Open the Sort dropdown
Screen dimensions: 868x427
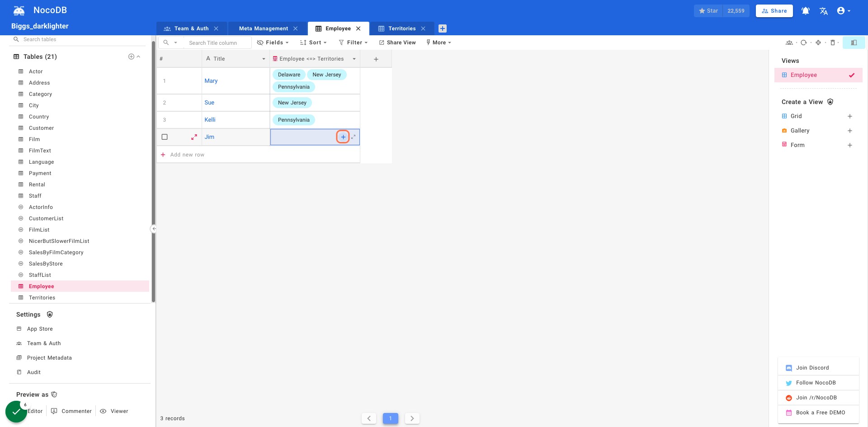[313, 43]
